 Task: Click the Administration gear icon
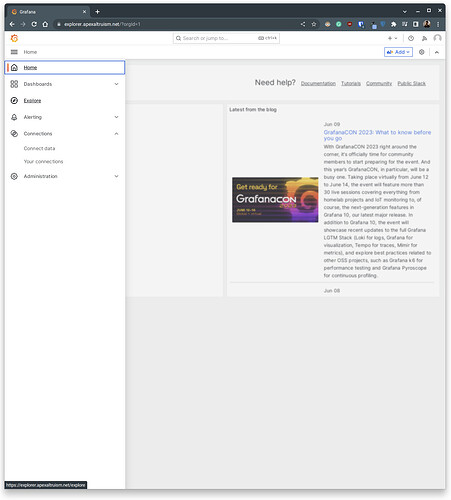[14, 176]
